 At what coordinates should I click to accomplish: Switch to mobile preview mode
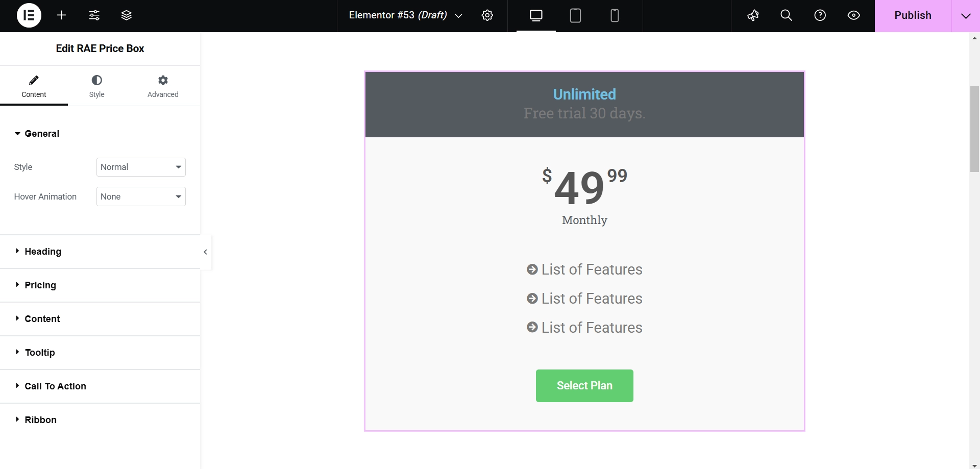[615, 15]
